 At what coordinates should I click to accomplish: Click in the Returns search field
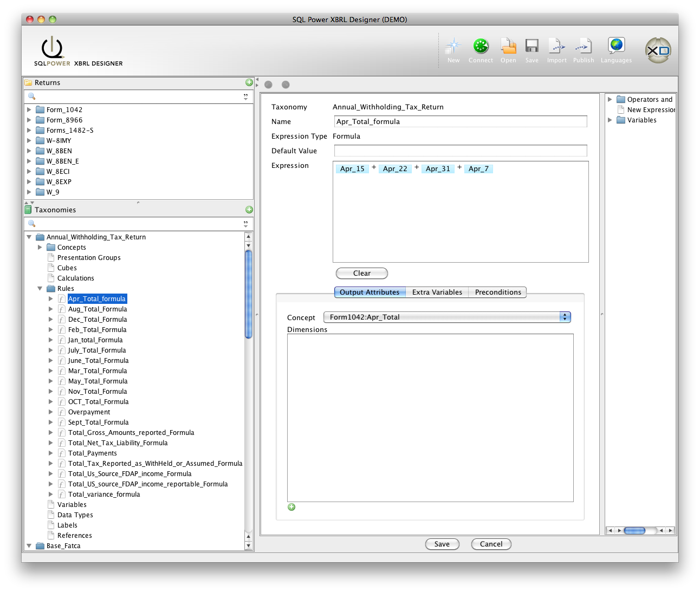point(139,96)
